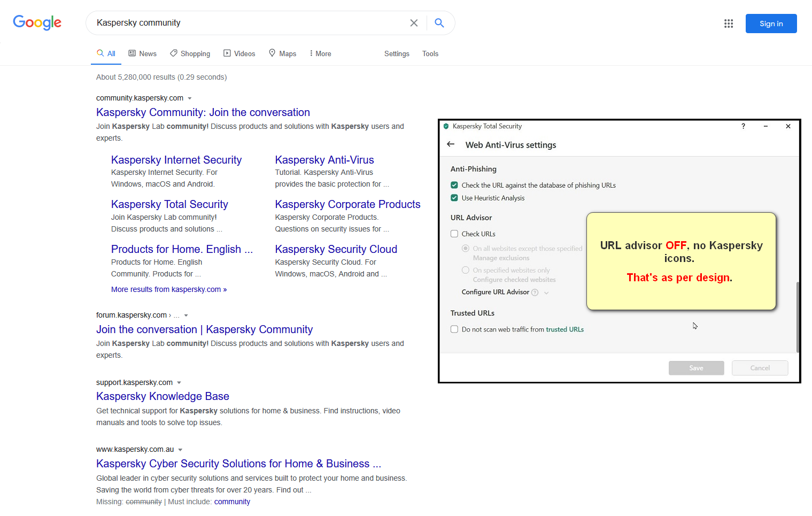Click the Google logo

tap(37, 22)
